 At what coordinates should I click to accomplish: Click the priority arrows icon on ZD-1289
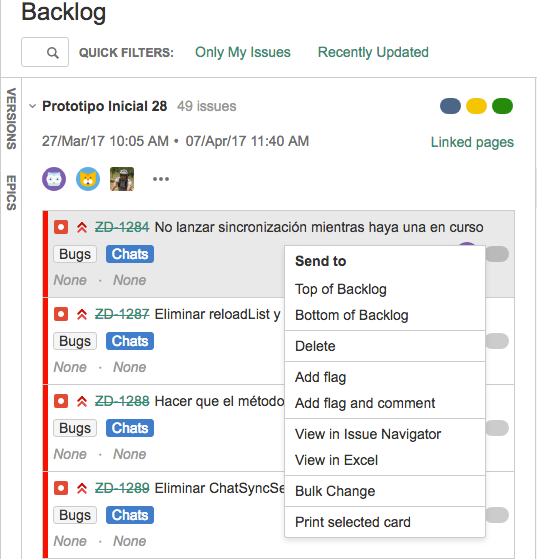pyautogui.click(x=82, y=488)
